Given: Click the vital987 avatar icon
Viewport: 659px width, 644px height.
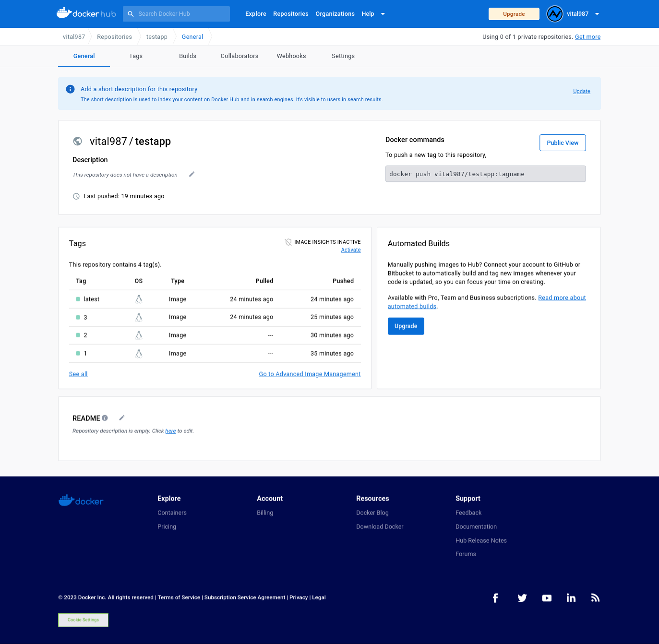Looking at the screenshot, I should tap(555, 14).
